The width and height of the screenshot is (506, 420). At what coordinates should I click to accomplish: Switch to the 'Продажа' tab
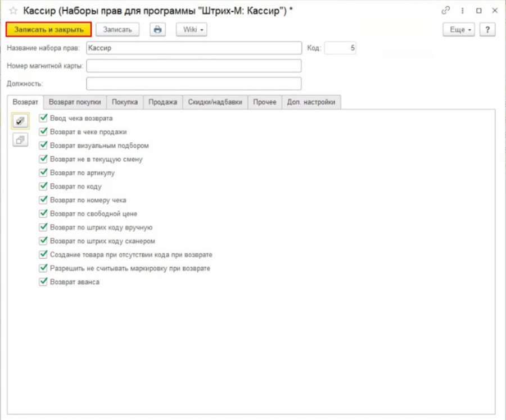tap(162, 102)
